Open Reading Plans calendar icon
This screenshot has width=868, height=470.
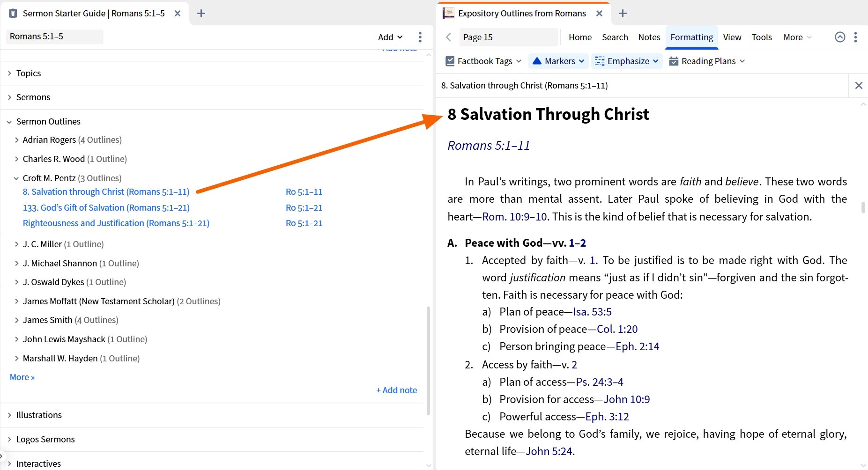674,61
